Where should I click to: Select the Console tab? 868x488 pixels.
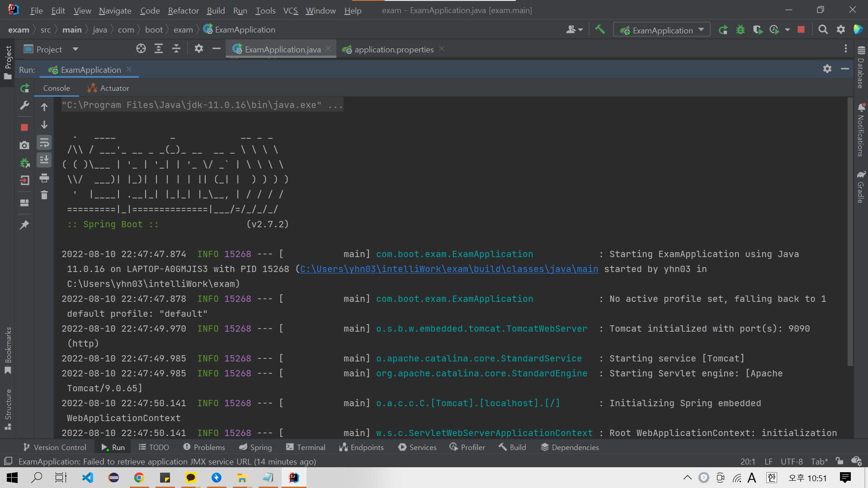(57, 88)
